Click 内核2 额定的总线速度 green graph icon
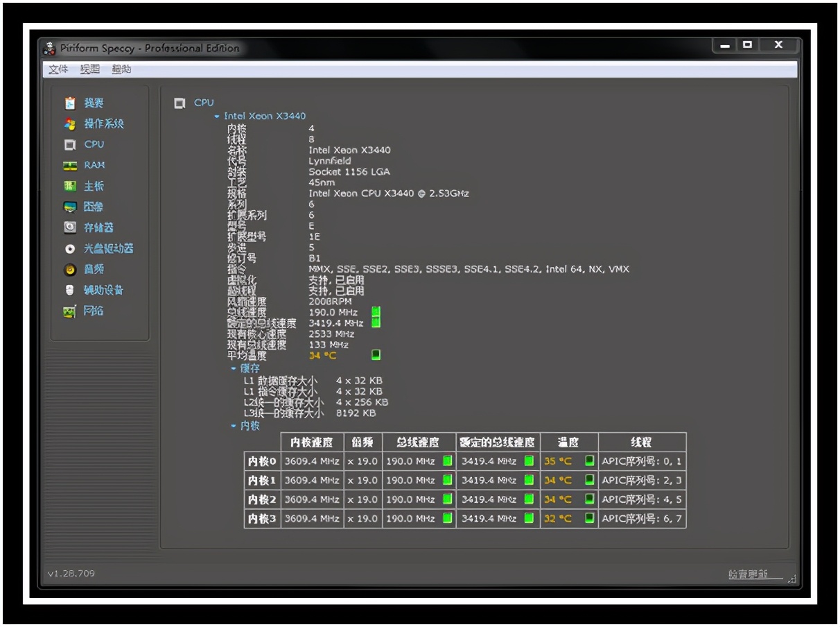Screen dimensions: 840x627 click(x=529, y=499)
